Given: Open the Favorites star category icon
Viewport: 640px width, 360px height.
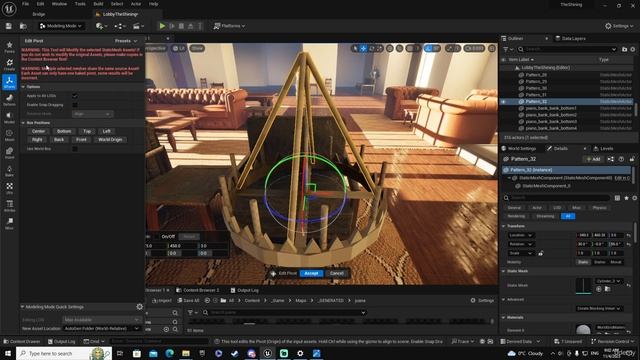Looking at the screenshot, I should pos(9,47).
